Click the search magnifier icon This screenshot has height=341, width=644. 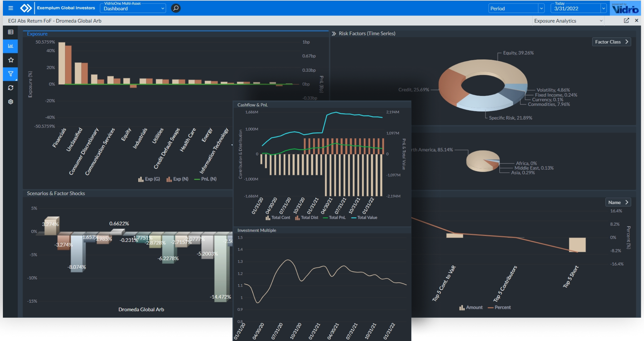pyautogui.click(x=176, y=8)
